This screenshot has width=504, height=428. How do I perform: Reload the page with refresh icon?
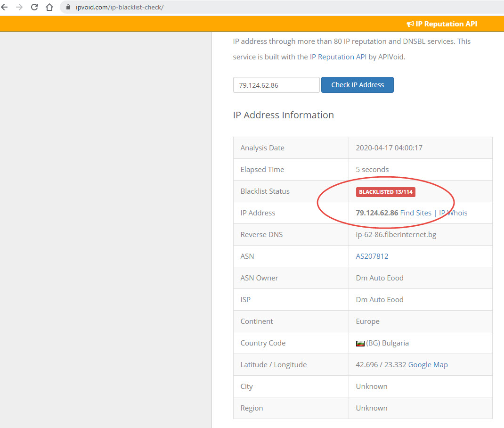(x=34, y=7)
